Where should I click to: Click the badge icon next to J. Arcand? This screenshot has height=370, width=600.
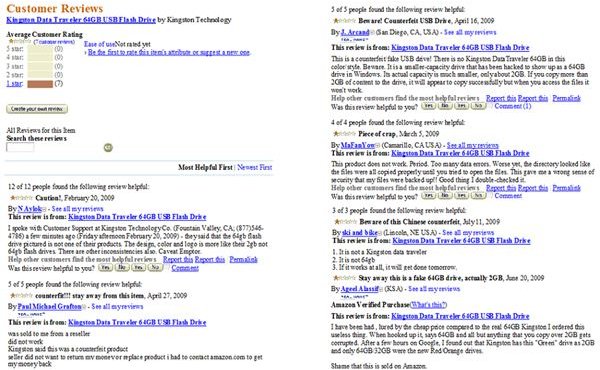tap(372, 33)
